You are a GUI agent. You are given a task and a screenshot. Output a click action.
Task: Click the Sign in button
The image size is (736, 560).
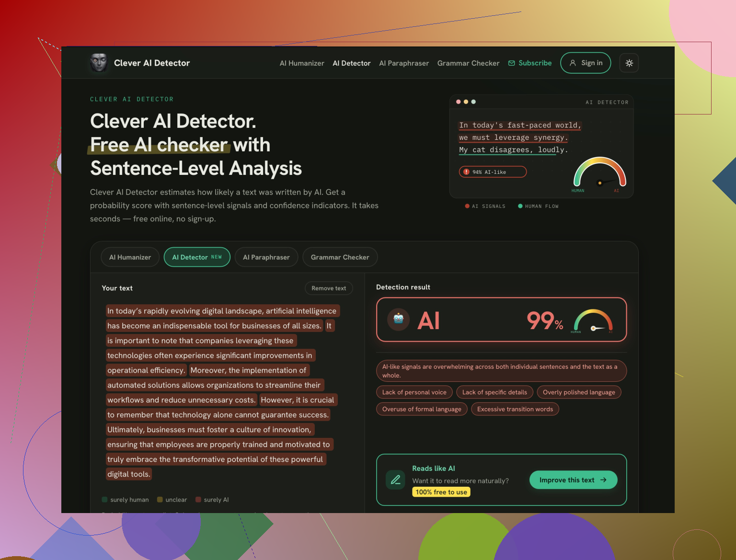click(x=586, y=63)
